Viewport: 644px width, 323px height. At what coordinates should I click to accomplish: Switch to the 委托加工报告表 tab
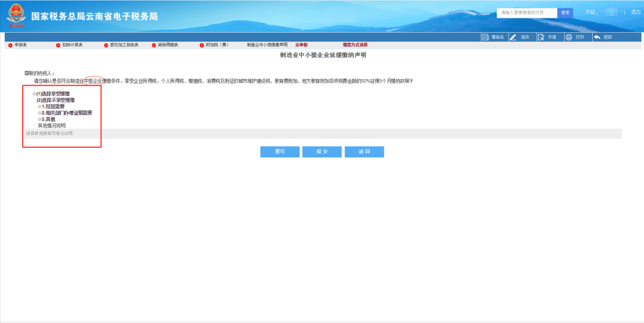coord(124,45)
